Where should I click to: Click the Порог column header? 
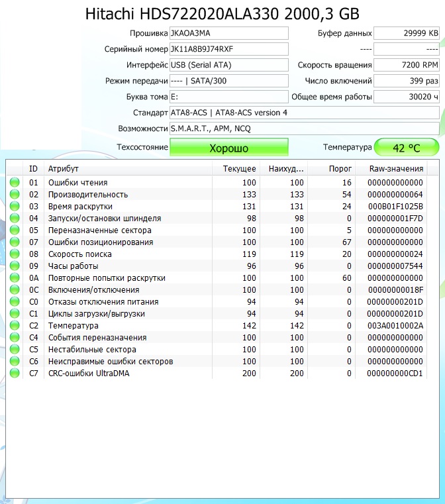coord(331,168)
